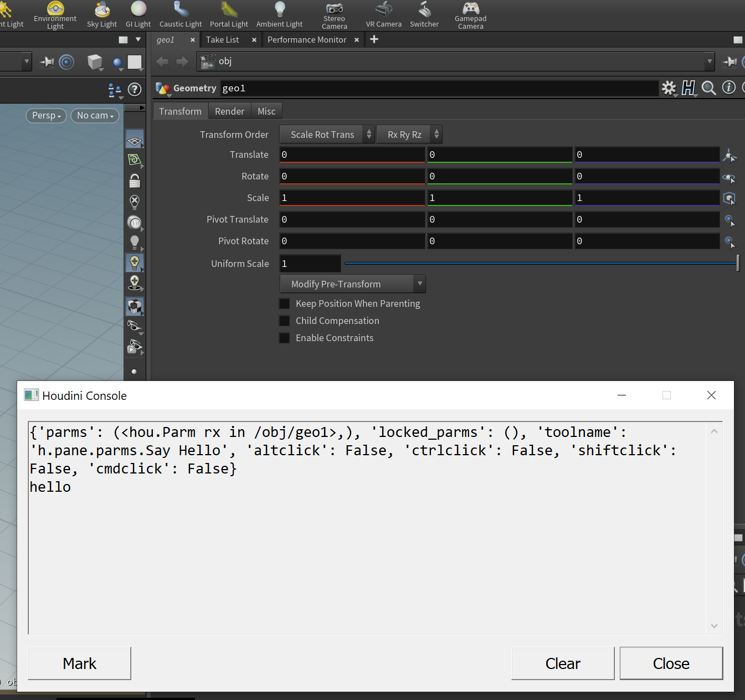Click the Houdini H help icon
The height and width of the screenshot is (700, 745).
[689, 87]
